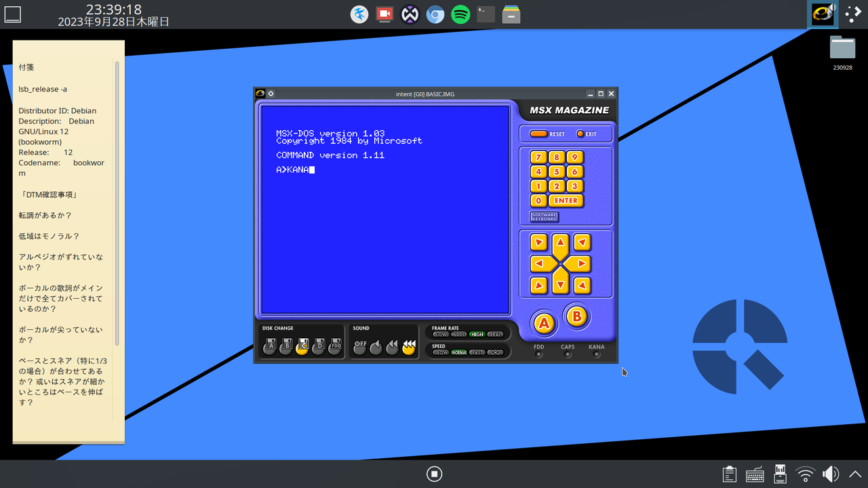Click the orange RESET button
The image size is (868, 488).
(x=538, y=134)
